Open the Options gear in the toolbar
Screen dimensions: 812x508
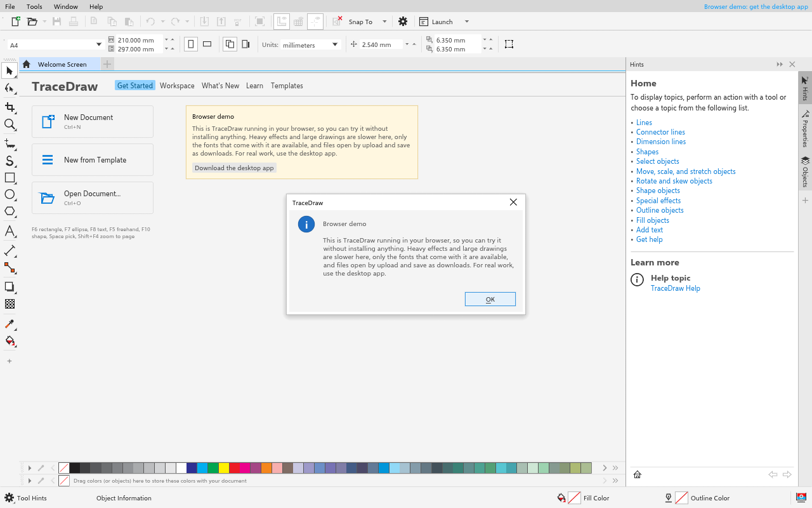[x=403, y=22]
